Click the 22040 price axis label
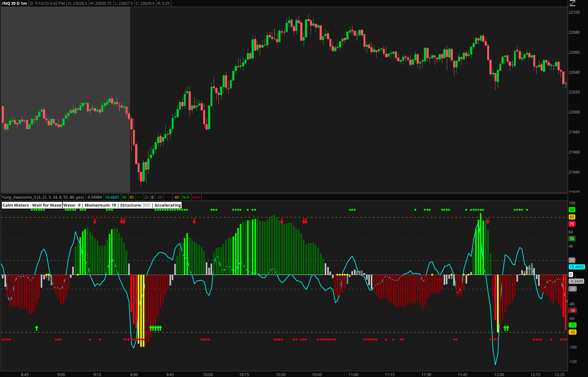This screenshot has height=377, width=588. [x=574, y=72]
